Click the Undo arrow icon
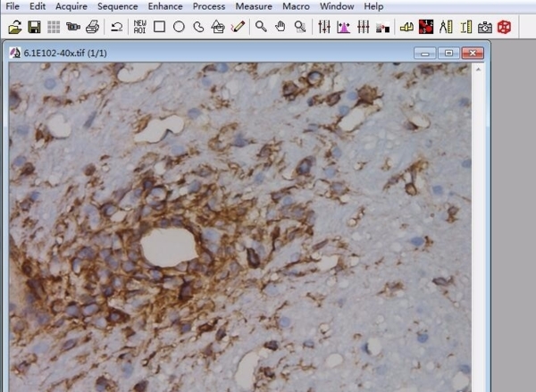The width and height of the screenshot is (536, 392). [x=117, y=27]
